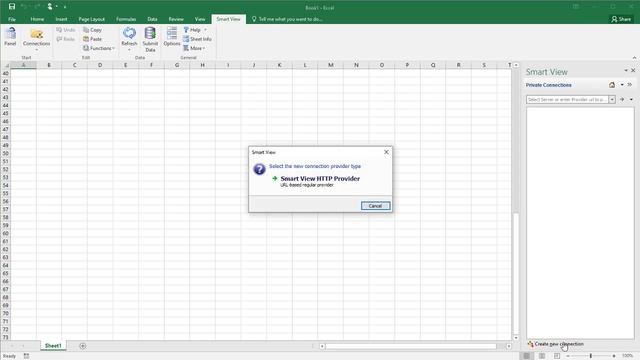640x360 pixels.
Task: Click the Smart View Copy button
Action: 93,30
